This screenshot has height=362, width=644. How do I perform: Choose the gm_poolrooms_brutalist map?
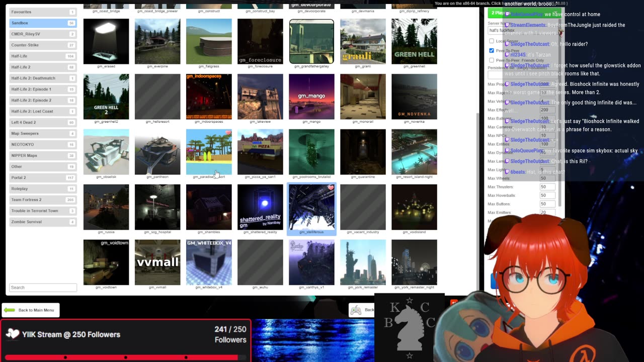(311, 152)
